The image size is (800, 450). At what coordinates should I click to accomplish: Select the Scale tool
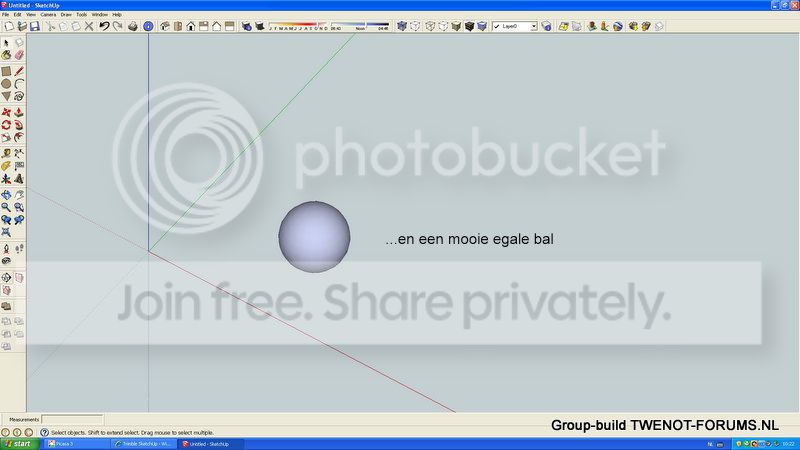click(6, 138)
